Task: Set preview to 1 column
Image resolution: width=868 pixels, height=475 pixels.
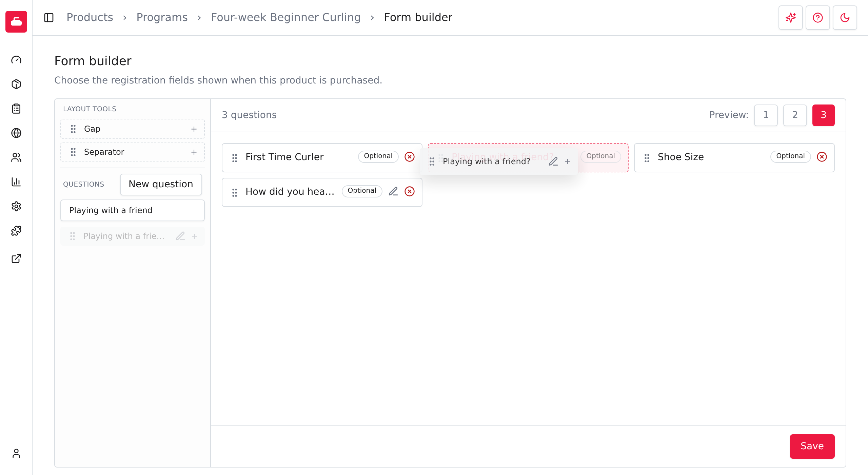Action: click(x=766, y=115)
